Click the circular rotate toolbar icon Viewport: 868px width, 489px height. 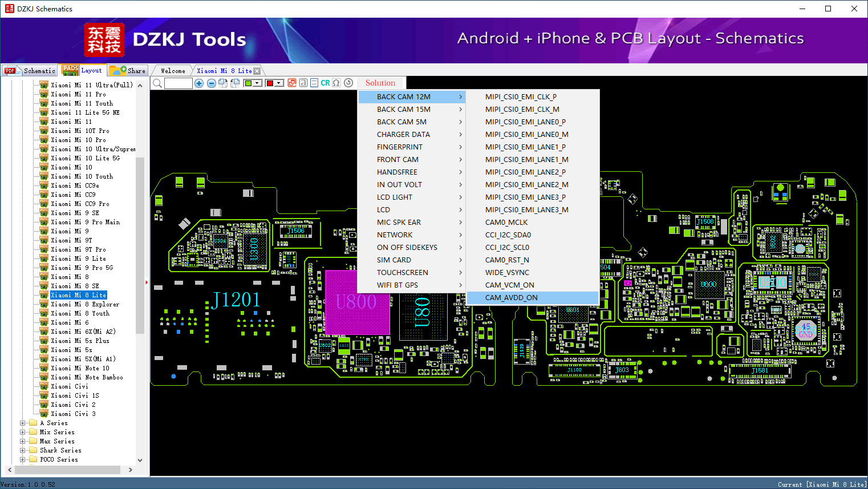tap(348, 83)
